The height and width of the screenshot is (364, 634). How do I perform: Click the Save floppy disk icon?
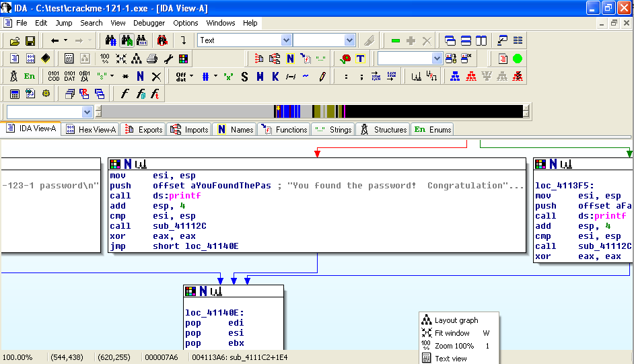coord(30,41)
